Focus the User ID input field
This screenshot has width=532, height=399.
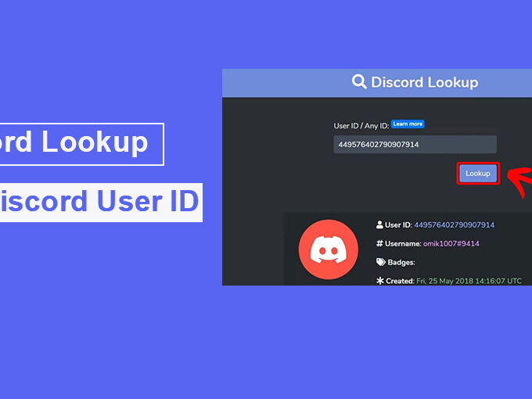coord(415,145)
